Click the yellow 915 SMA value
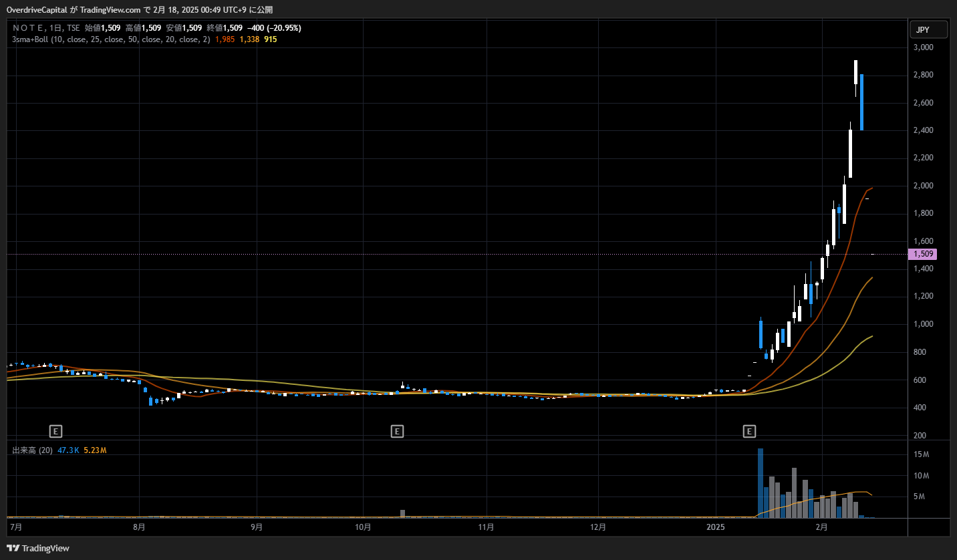Viewport: 957px width, 560px height. [x=271, y=39]
